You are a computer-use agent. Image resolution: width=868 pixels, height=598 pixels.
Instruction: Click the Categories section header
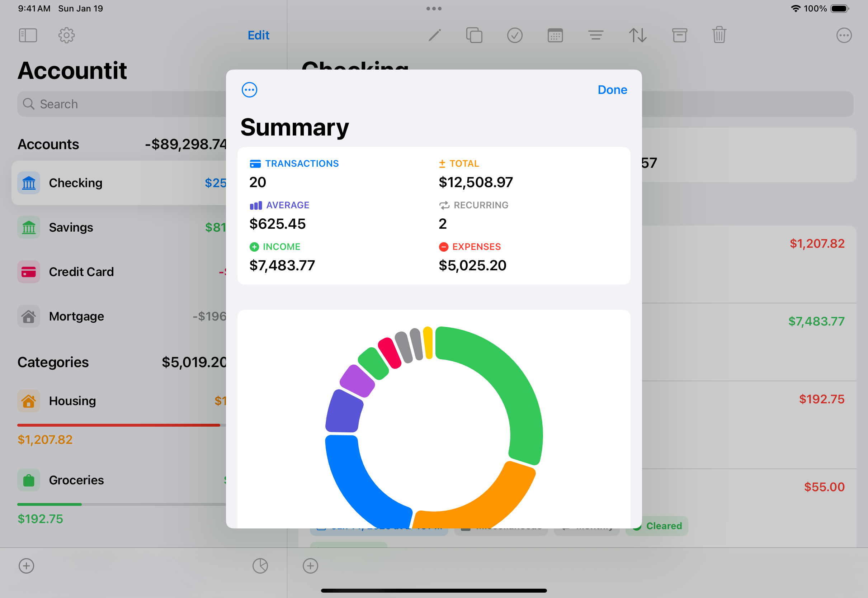tap(53, 362)
